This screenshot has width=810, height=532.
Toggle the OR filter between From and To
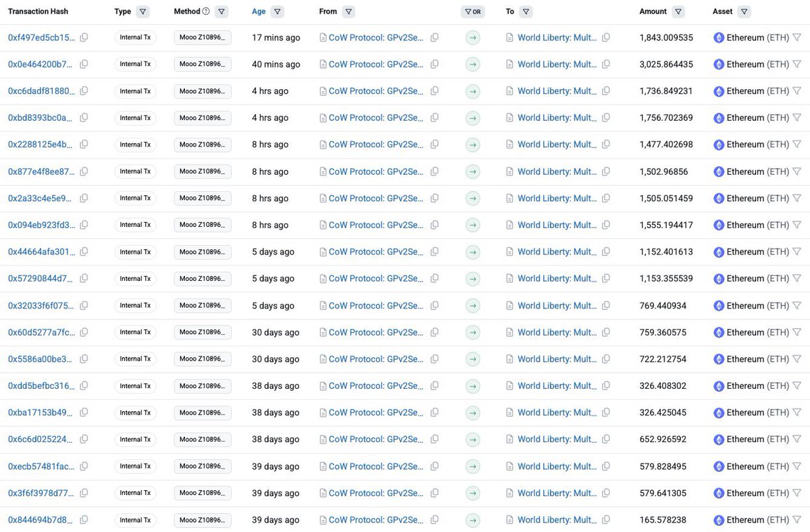coord(473,11)
